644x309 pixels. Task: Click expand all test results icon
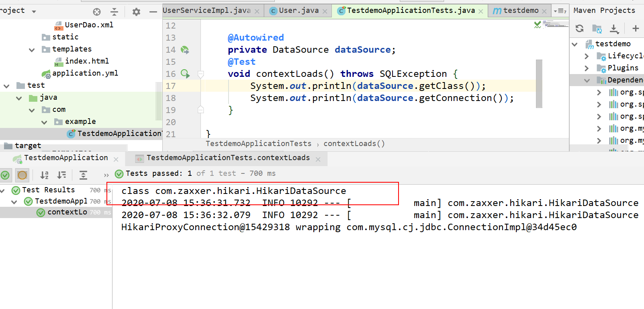click(x=83, y=175)
